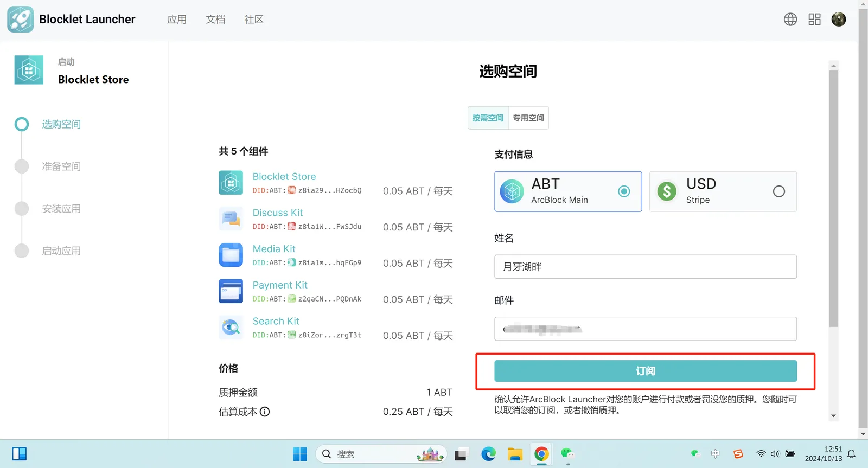868x468 pixels.
Task: Click the Blocklet Launcher rocket logo
Action: tap(20, 20)
